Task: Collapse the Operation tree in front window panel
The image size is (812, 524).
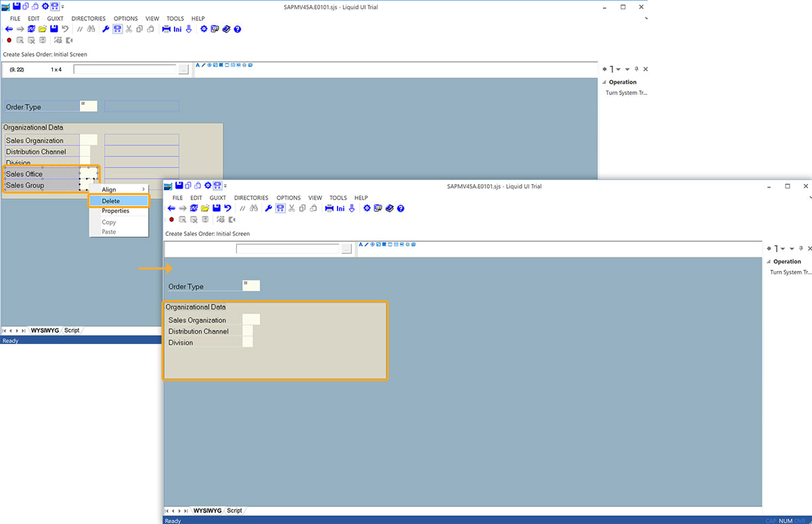Action: (769, 261)
